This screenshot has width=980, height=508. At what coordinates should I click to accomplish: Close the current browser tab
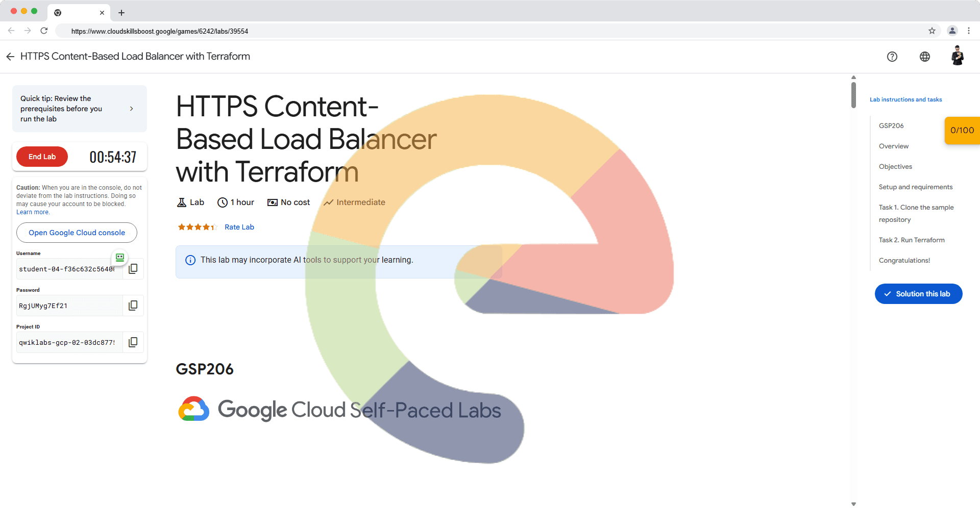[102, 13]
